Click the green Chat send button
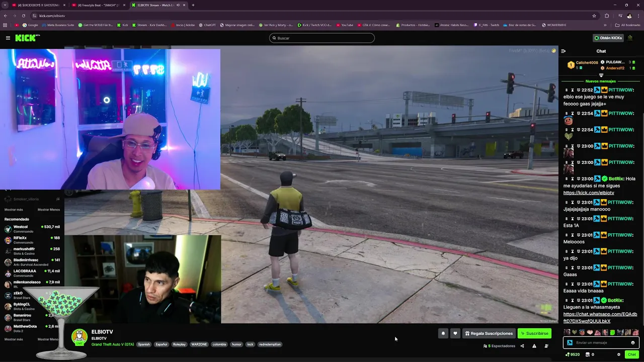The height and width of the screenshot is (362, 644). pos(631,354)
